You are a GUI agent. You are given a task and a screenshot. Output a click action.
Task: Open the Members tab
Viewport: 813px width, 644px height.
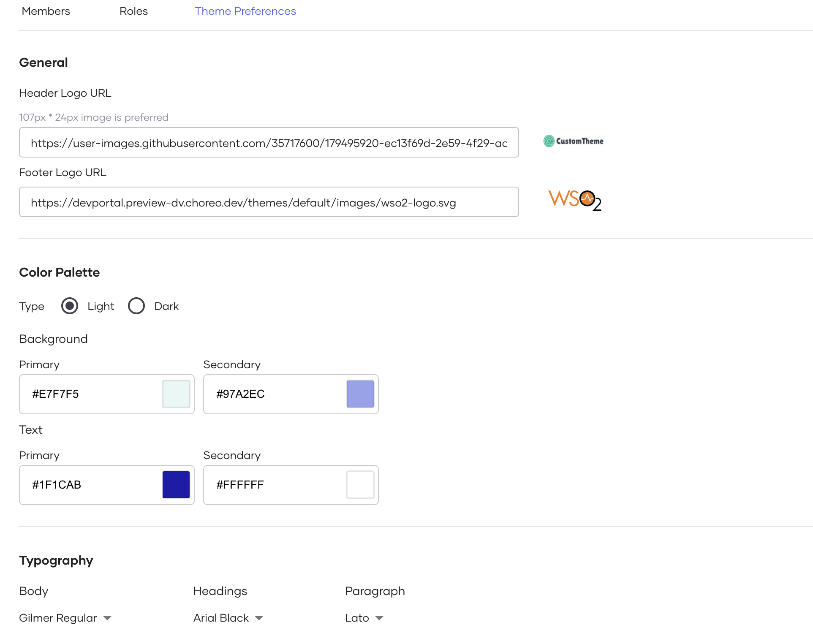46,11
